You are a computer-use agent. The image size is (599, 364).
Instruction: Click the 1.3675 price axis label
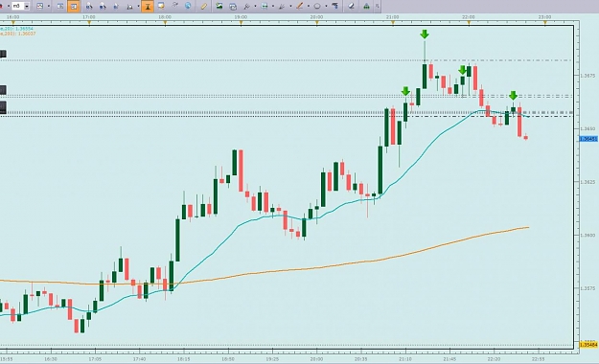[x=587, y=76]
